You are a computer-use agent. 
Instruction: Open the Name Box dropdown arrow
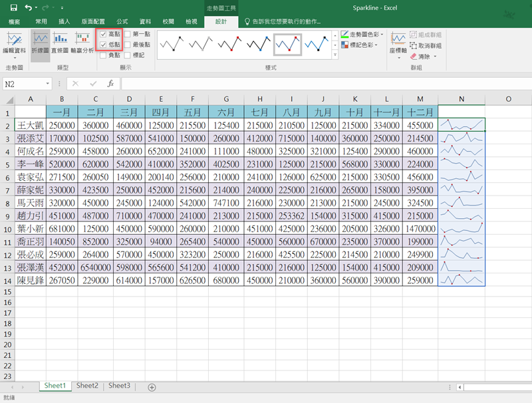click(x=48, y=84)
